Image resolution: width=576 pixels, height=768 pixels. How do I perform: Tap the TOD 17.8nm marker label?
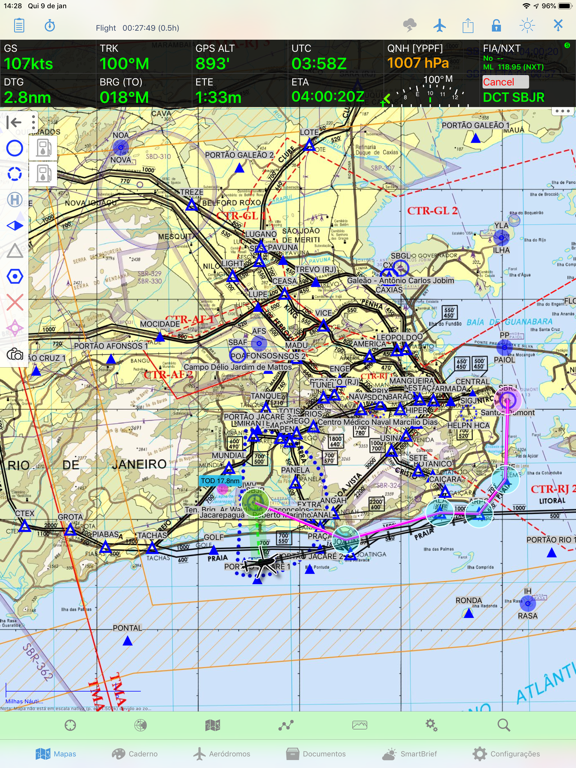(x=220, y=480)
